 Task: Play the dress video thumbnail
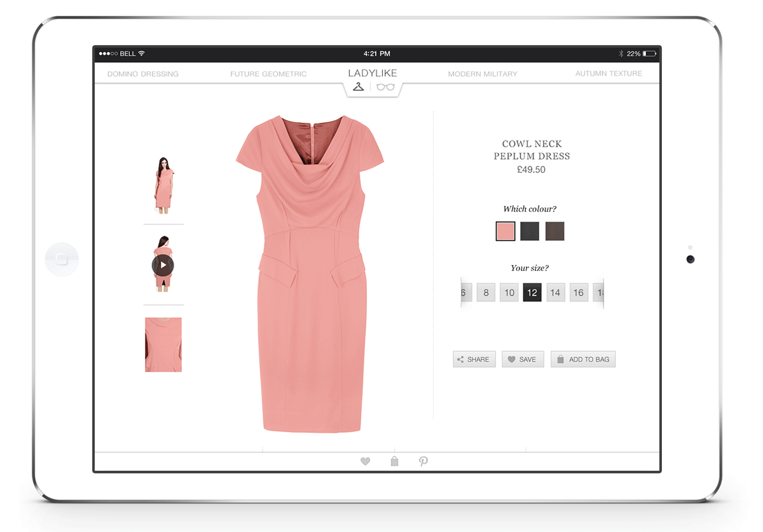(x=163, y=265)
